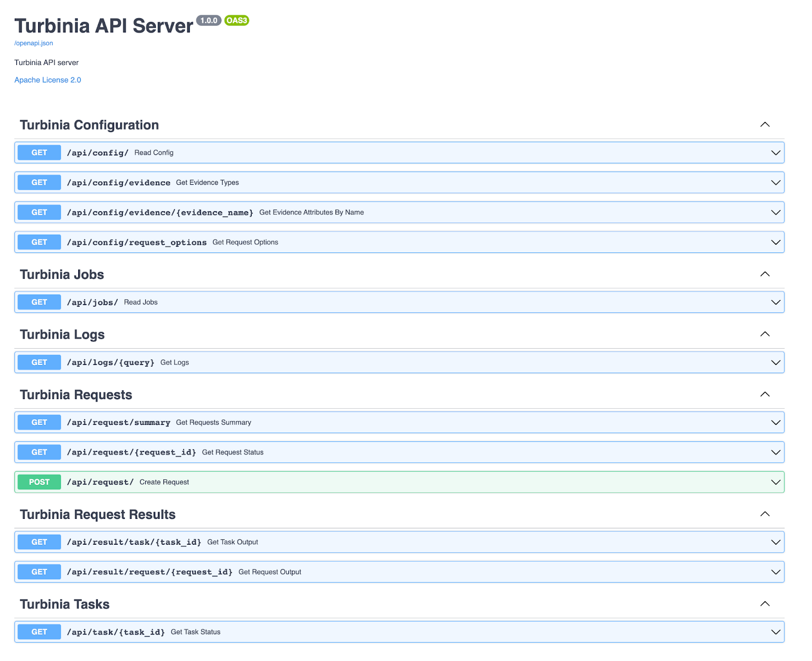Click GET badge for /api/result/request/{request_id}
Screen dimensions: 812x661
(39, 572)
